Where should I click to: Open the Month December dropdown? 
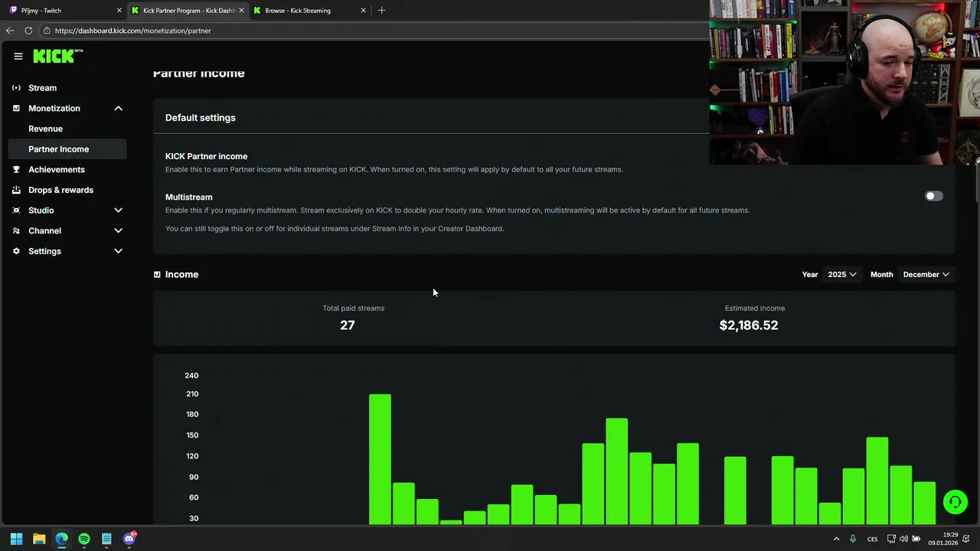926,275
